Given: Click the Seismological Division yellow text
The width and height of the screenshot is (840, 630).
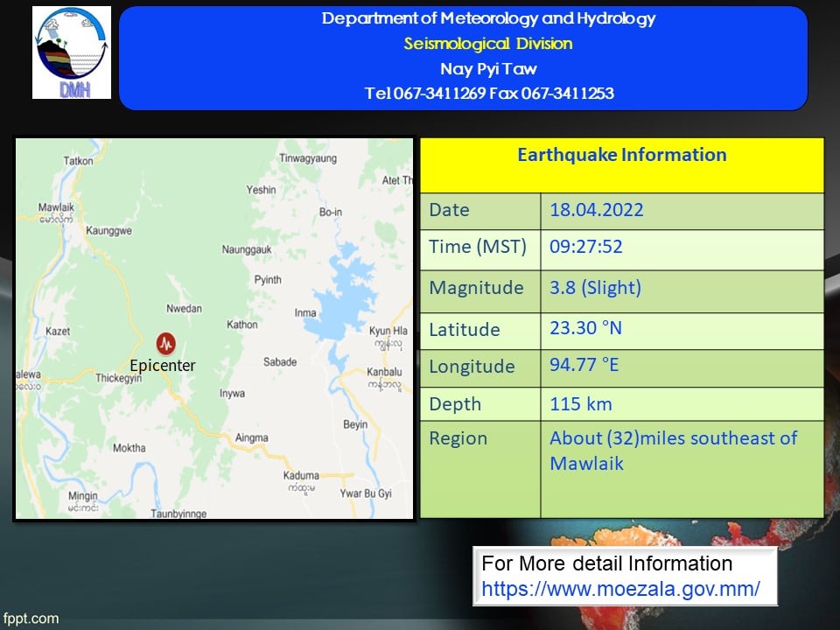Looking at the screenshot, I should pyautogui.click(x=487, y=44).
